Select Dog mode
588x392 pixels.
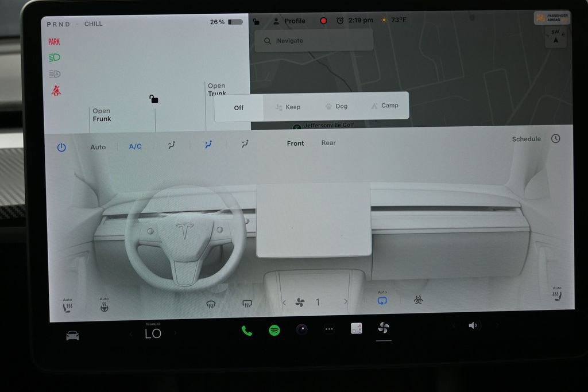point(336,106)
